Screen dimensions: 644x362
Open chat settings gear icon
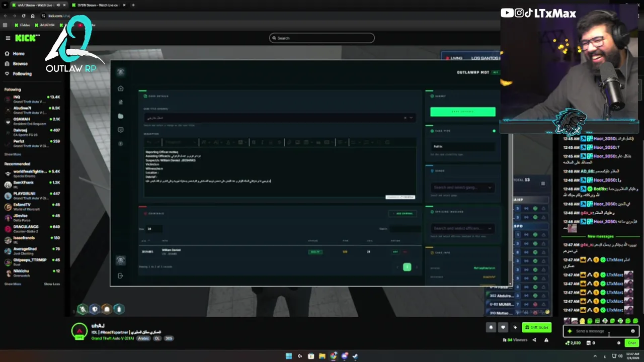619,343
